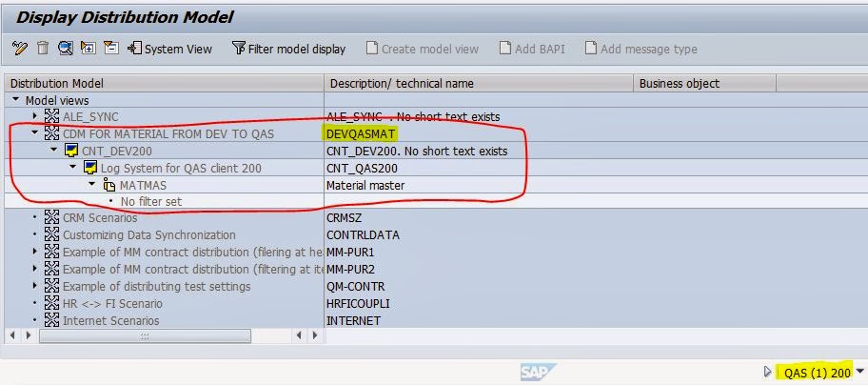Screen dimensions: 868x385
Task: Click the Distribution Model column header
Action: pyautogui.click(x=164, y=83)
